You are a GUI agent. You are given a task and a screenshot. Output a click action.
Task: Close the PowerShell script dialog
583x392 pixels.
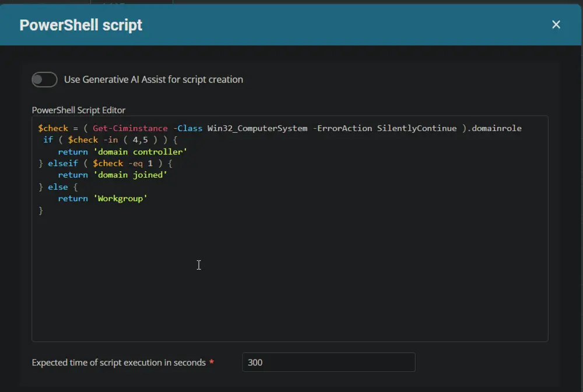tap(556, 24)
